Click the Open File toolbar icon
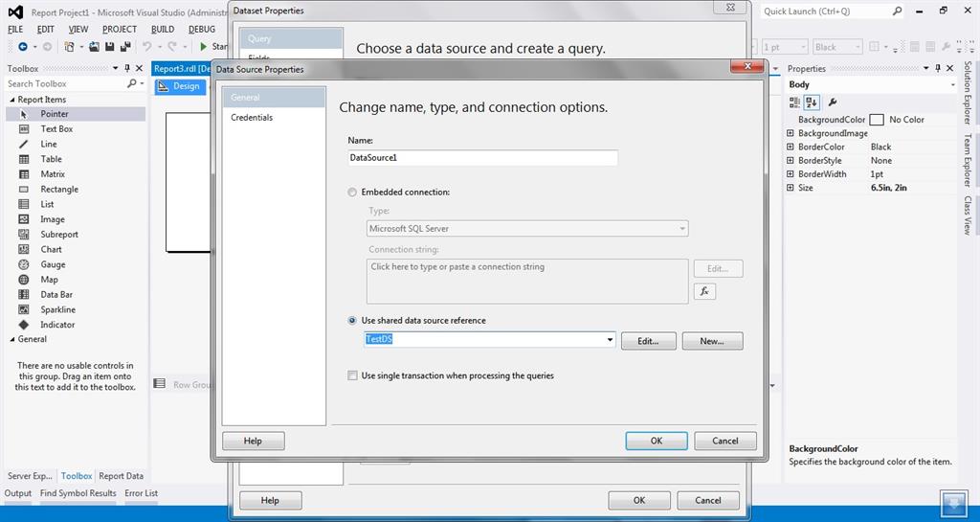This screenshot has width=980, height=522. click(x=95, y=47)
